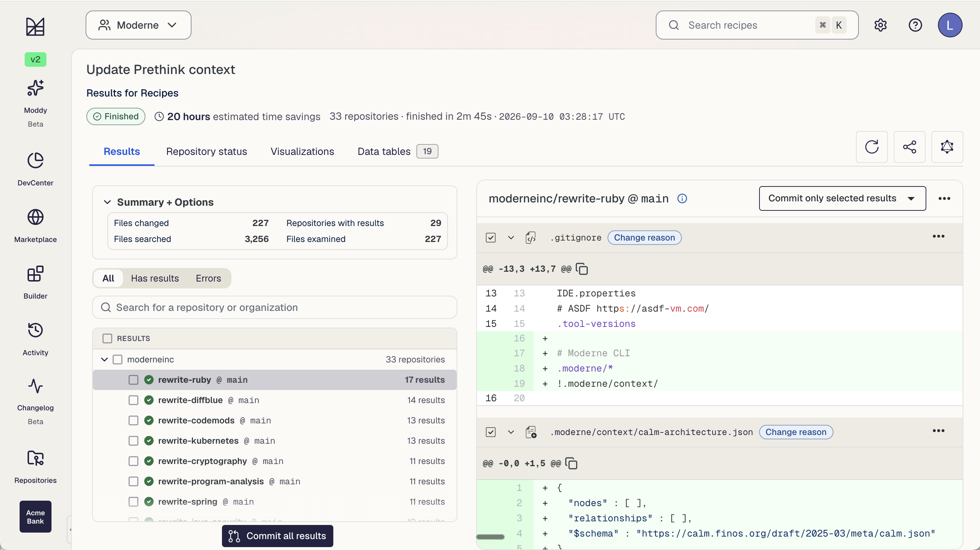View Change reason for calm-architecture.json

coord(795,432)
